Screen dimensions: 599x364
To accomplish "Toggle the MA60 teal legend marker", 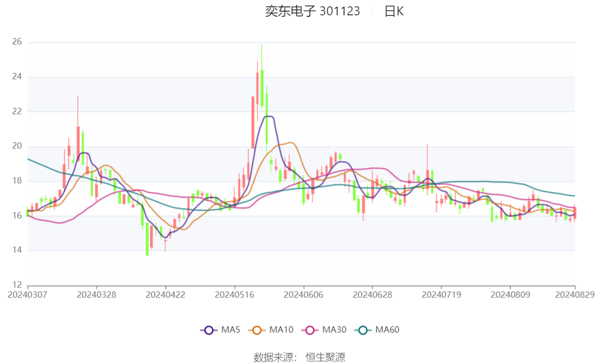I will (363, 330).
